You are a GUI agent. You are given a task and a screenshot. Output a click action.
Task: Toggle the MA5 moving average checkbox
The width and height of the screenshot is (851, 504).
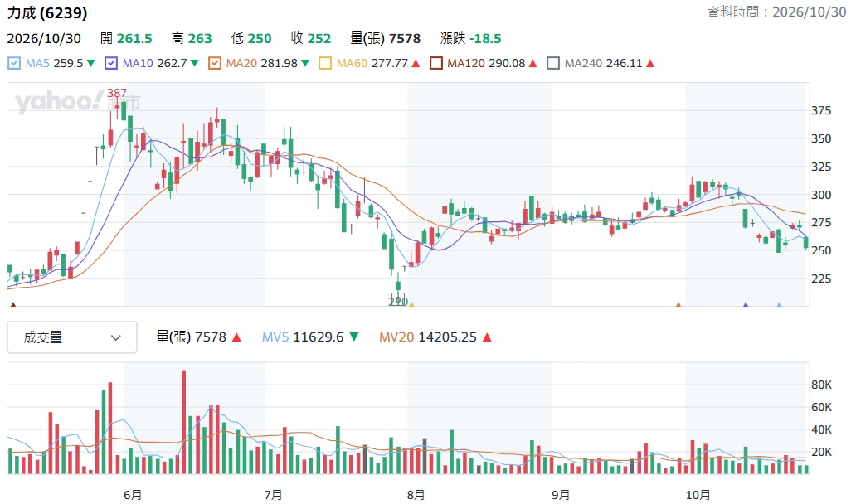point(14,64)
